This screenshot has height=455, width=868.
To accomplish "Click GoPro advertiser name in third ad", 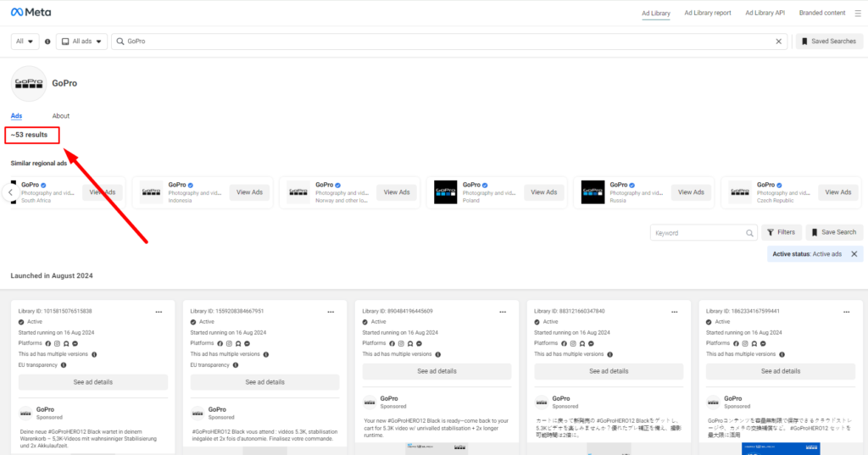I will 388,398.
